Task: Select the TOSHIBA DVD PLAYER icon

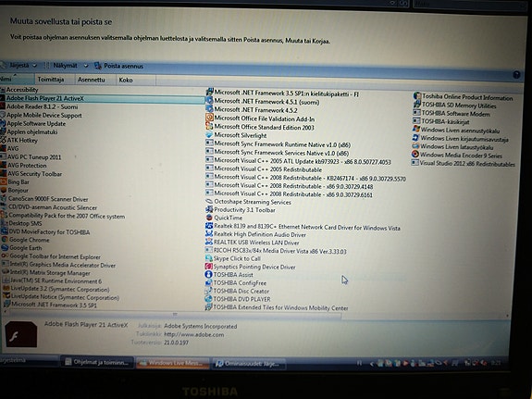Action: pos(208,299)
